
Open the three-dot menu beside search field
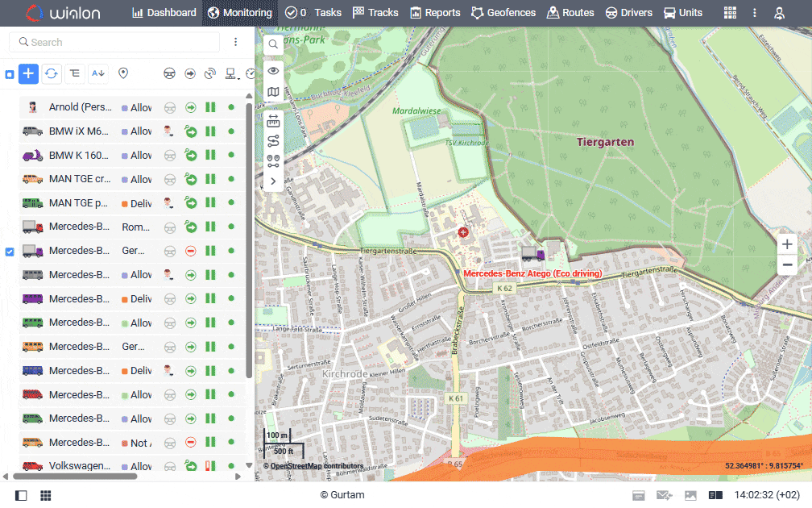pyautogui.click(x=235, y=42)
